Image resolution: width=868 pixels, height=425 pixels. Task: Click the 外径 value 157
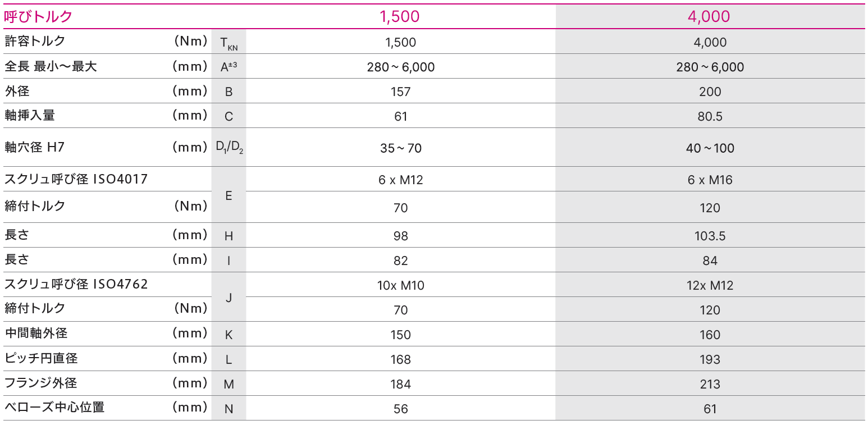(400, 92)
